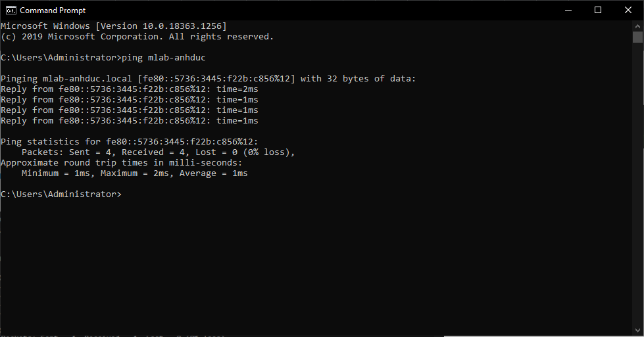
Task: Click the reply line showing time=2ms
Action: (x=130, y=89)
